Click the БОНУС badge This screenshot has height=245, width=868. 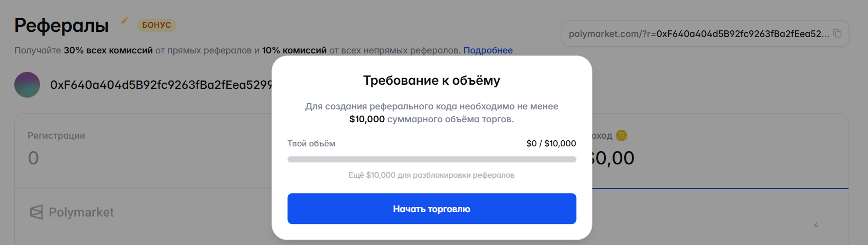[156, 25]
